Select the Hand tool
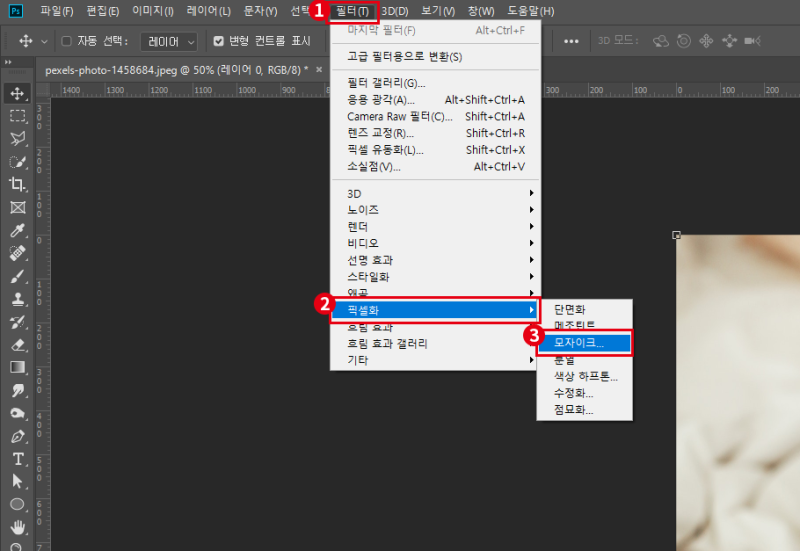Image resolution: width=800 pixels, height=551 pixels. (x=17, y=527)
